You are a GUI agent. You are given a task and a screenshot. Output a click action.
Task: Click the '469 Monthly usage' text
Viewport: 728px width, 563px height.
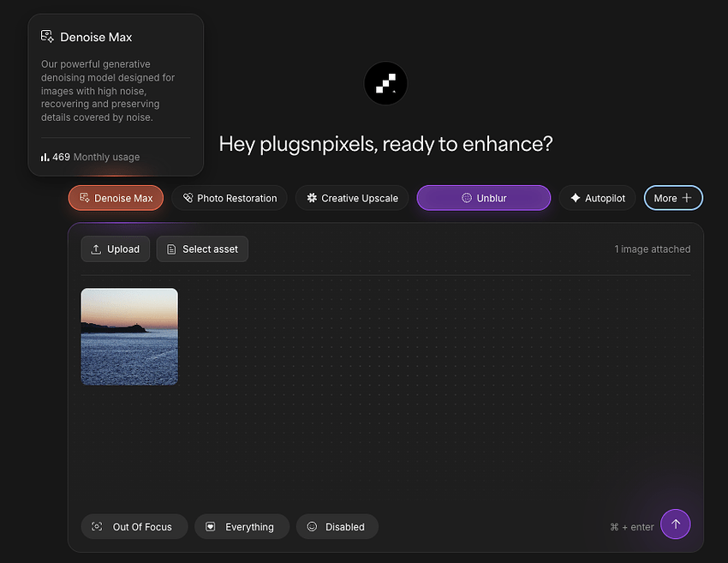tap(96, 158)
